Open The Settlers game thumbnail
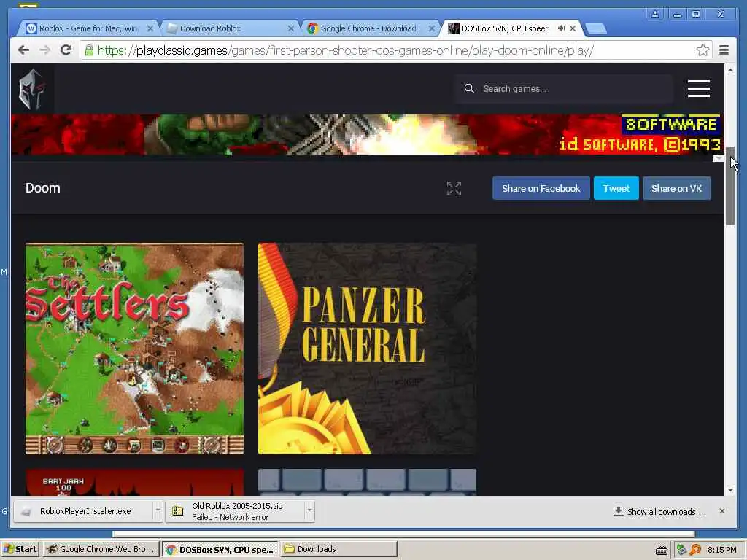The height and width of the screenshot is (560, 747). [134, 349]
